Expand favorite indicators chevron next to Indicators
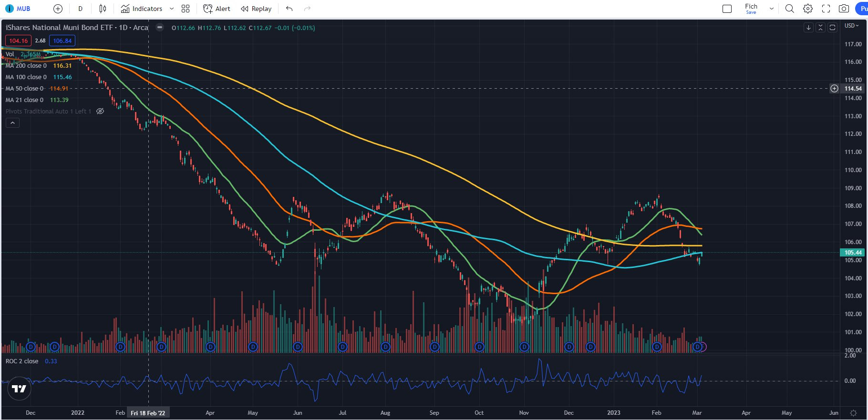Viewport: 868px width, 420px height. click(x=172, y=9)
